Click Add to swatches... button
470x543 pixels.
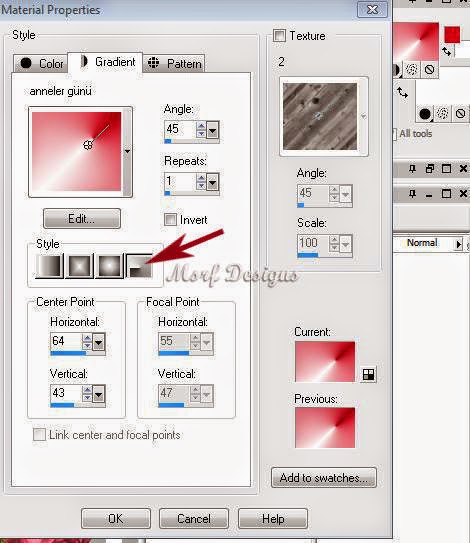pyautogui.click(x=323, y=478)
